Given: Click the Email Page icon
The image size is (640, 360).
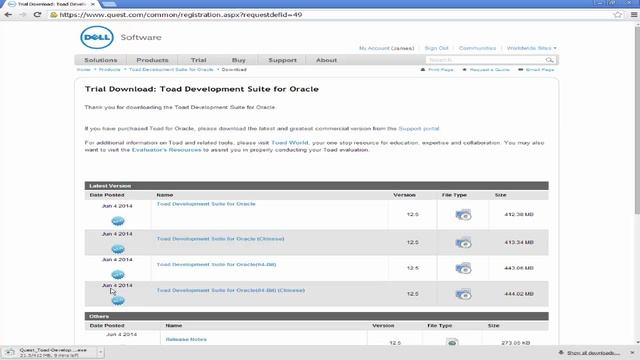Looking at the screenshot, I should point(520,70).
